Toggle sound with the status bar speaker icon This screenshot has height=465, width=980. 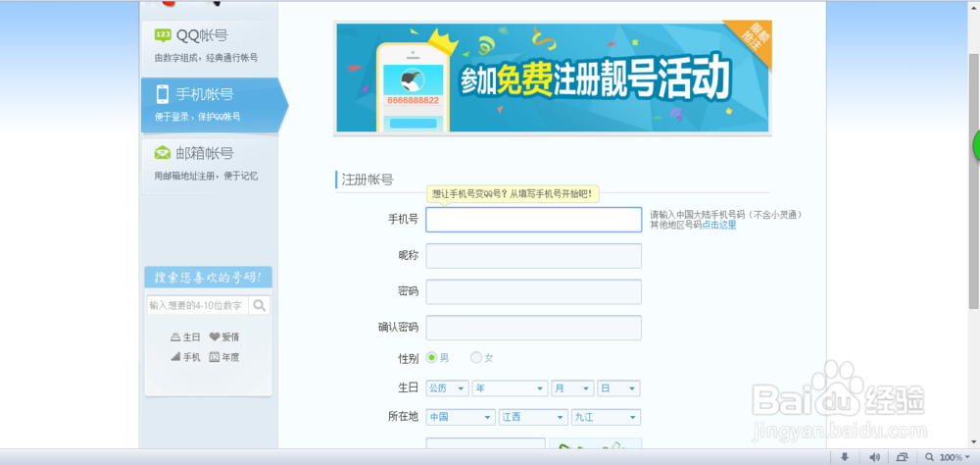tap(874, 457)
